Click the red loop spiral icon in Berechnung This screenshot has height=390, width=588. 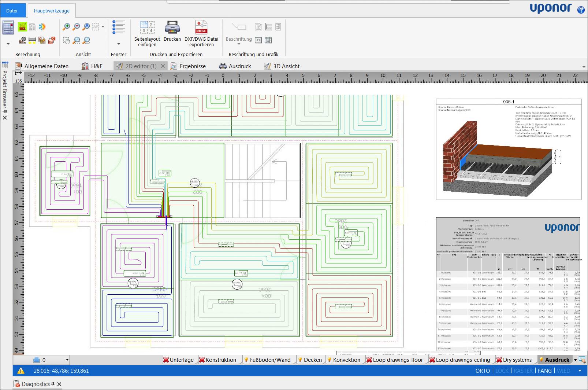click(x=52, y=40)
